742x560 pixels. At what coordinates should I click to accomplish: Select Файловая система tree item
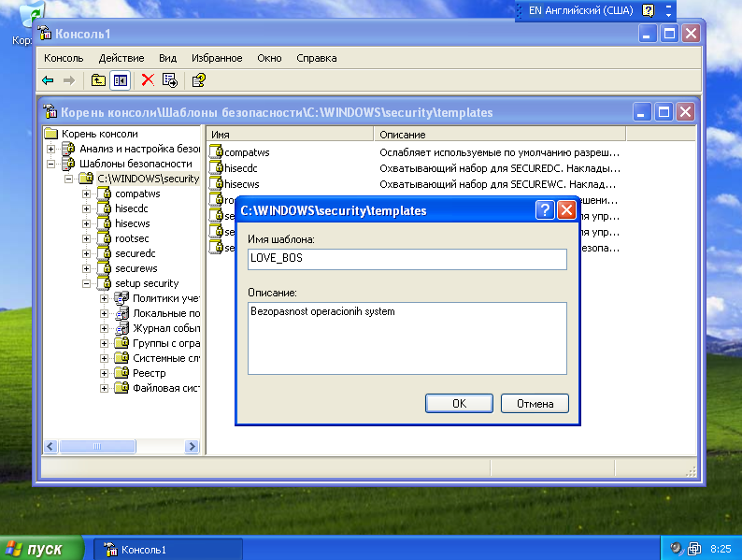tap(166, 388)
